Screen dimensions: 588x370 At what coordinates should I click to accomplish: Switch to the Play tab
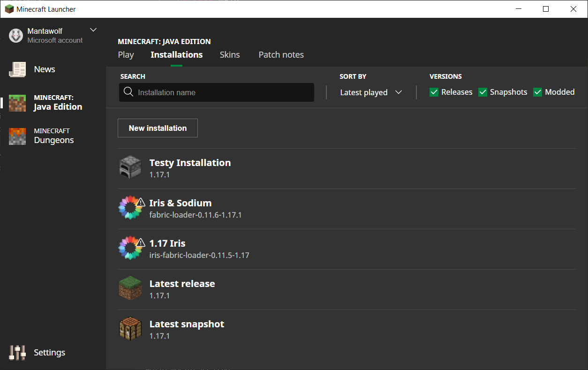click(x=126, y=55)
